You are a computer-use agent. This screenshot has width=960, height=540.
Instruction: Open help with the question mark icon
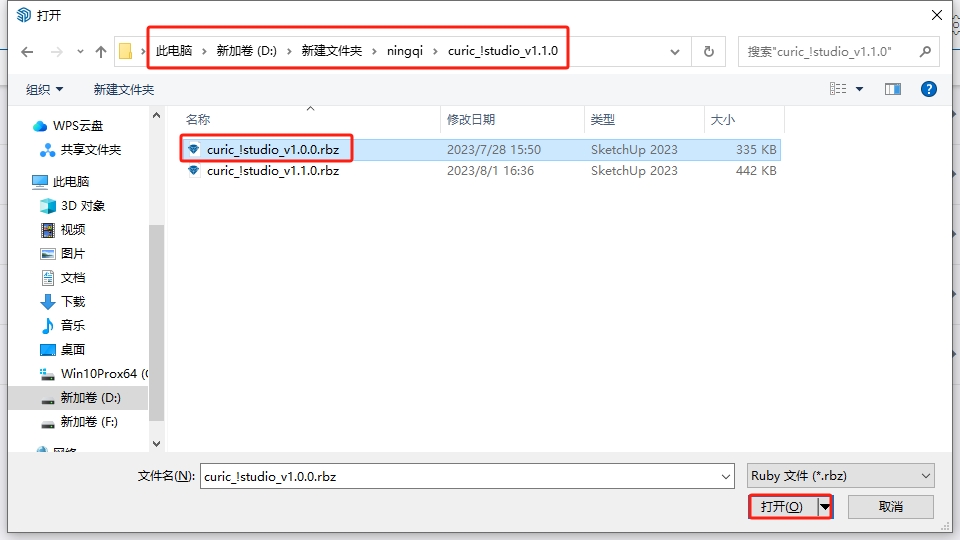(x=929, y=89)
